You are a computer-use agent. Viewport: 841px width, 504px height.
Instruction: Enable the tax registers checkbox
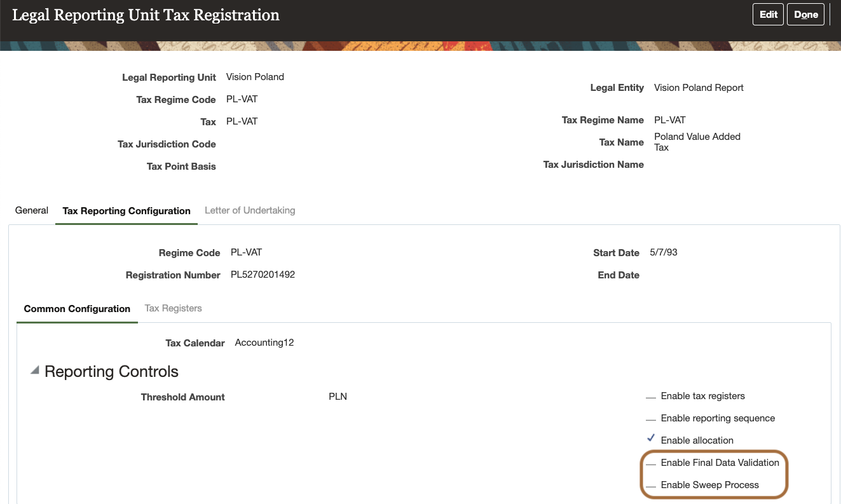650,396
